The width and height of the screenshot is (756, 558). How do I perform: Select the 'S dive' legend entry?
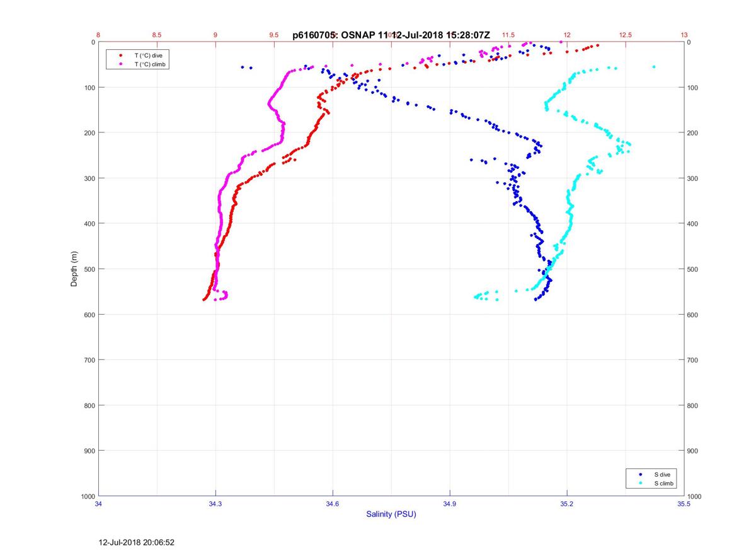pyautogui.click(x=661, y=474)
